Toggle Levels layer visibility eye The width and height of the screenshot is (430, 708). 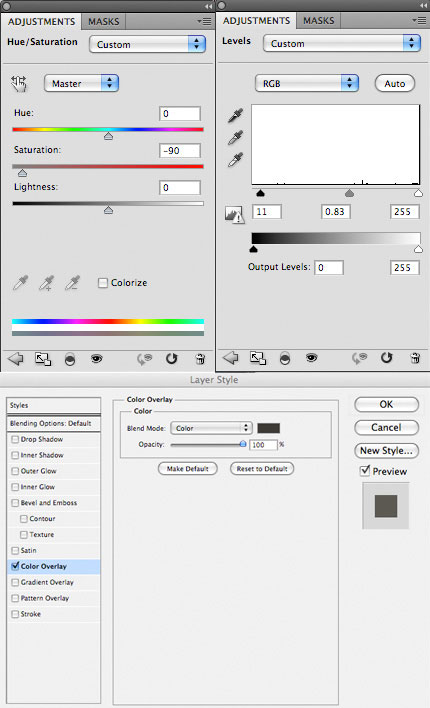(311, 358)
